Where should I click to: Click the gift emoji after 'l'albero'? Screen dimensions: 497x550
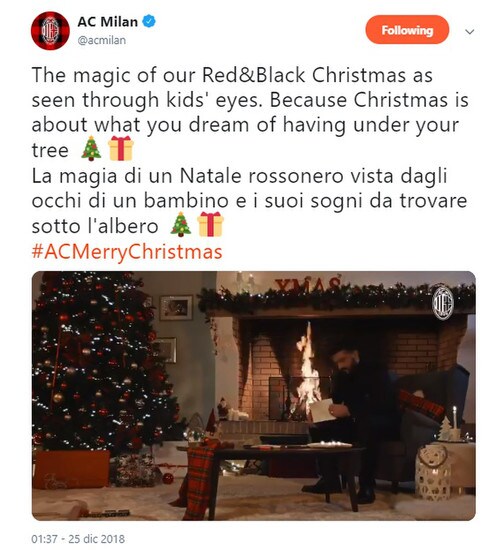coord(210,224)
